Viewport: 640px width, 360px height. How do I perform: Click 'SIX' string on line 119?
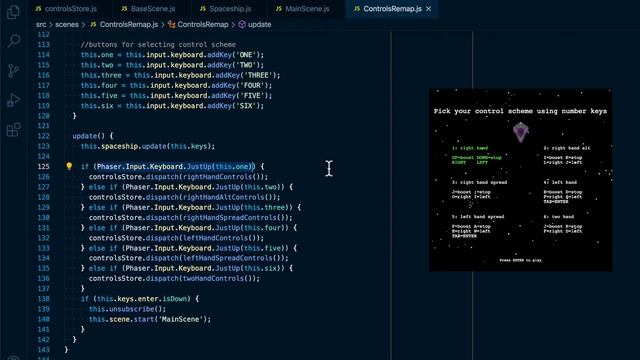(246, 106)
